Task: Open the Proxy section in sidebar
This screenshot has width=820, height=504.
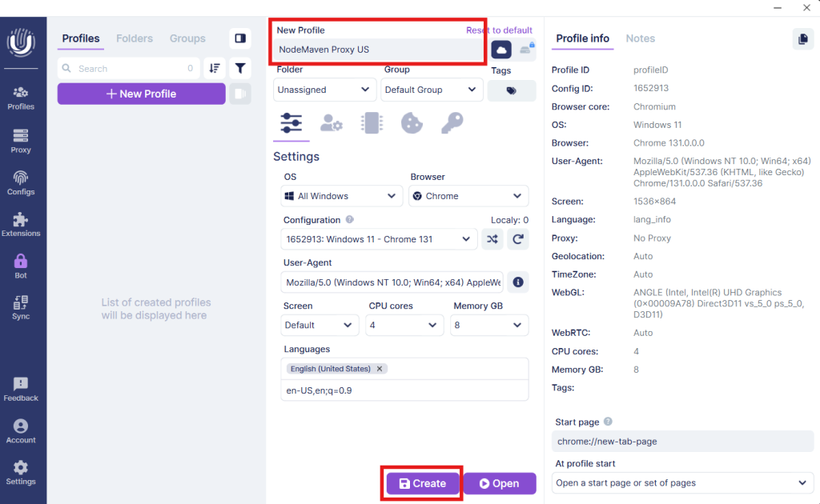Action: click(21, 141)
